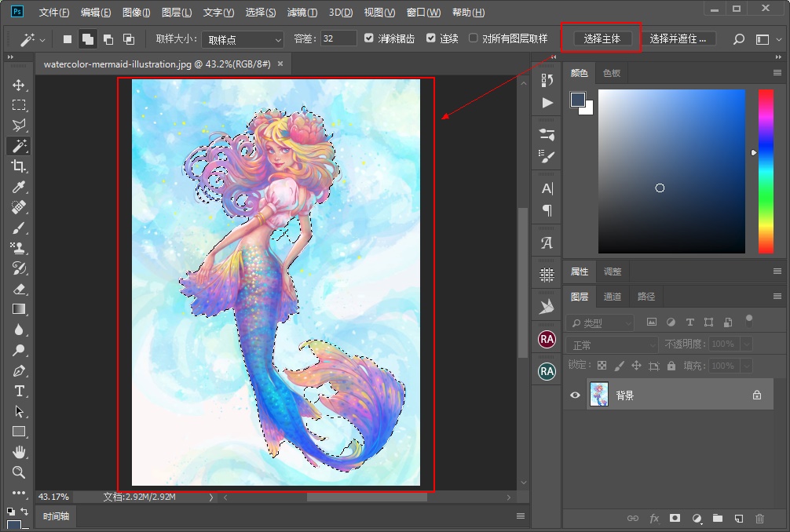Enable 对所有图层取样 sampling option

474,37
